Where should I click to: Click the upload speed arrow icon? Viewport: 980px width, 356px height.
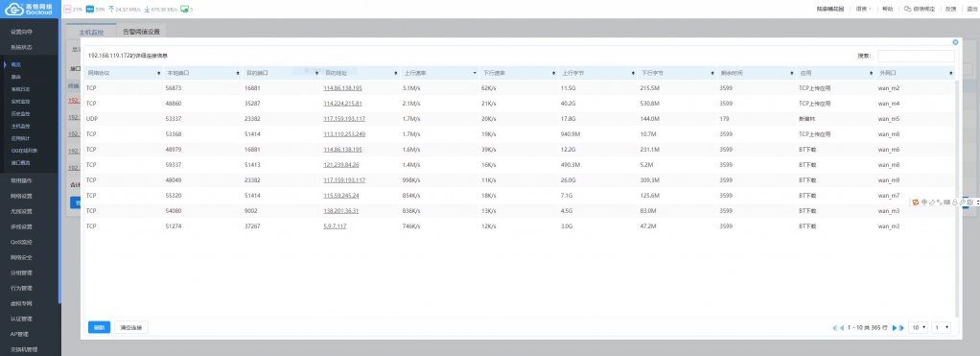(x=111, y=10)
